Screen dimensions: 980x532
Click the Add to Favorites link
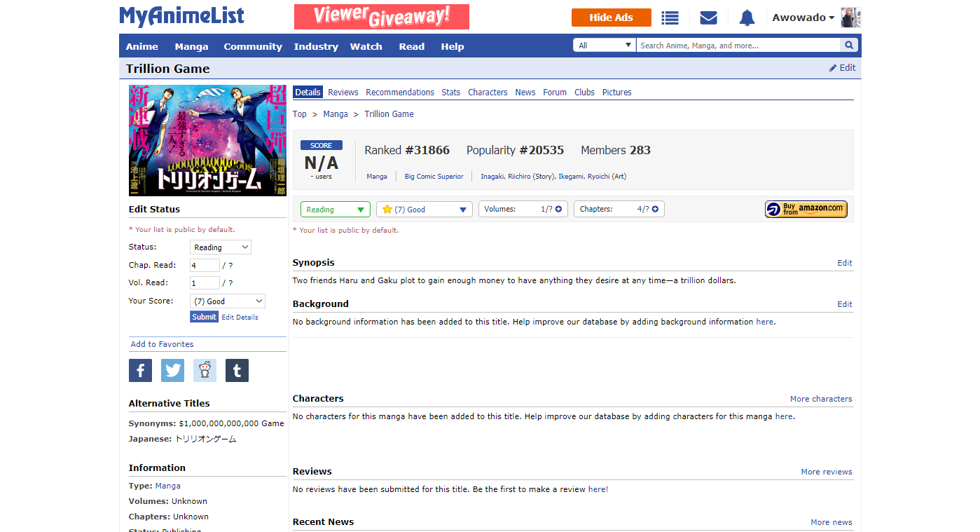point(162,344)
